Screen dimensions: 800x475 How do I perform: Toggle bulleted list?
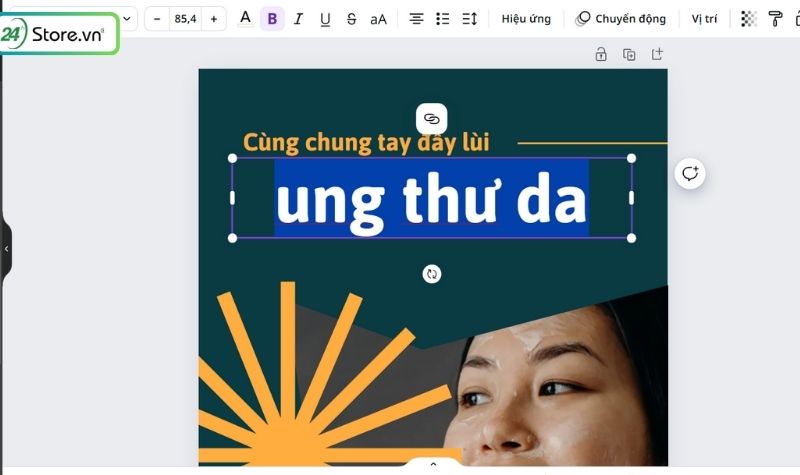click(443, 19)
